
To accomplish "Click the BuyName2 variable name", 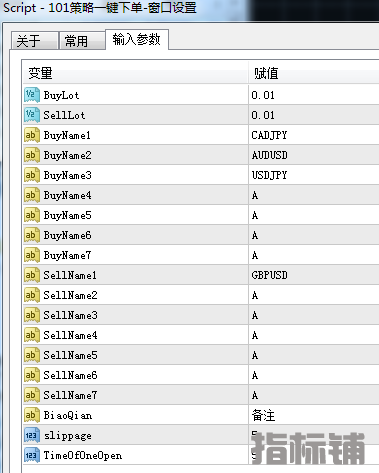I will click(x=67, y=155).
